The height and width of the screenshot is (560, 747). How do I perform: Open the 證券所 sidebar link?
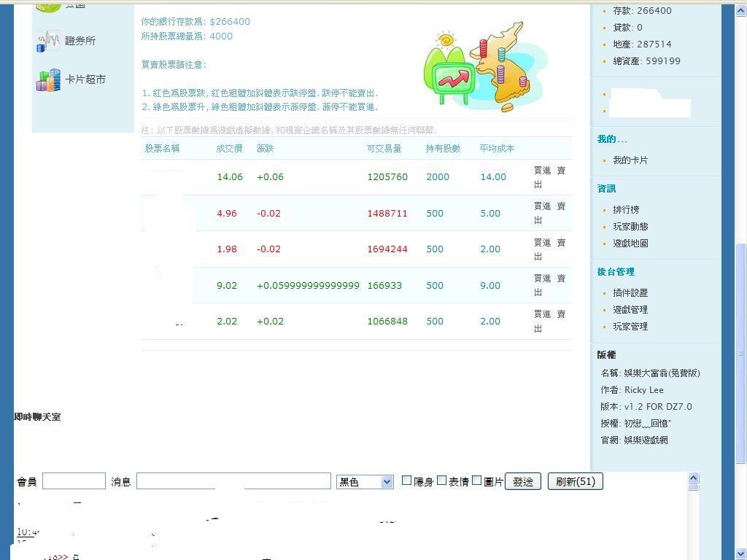point(80,41)
